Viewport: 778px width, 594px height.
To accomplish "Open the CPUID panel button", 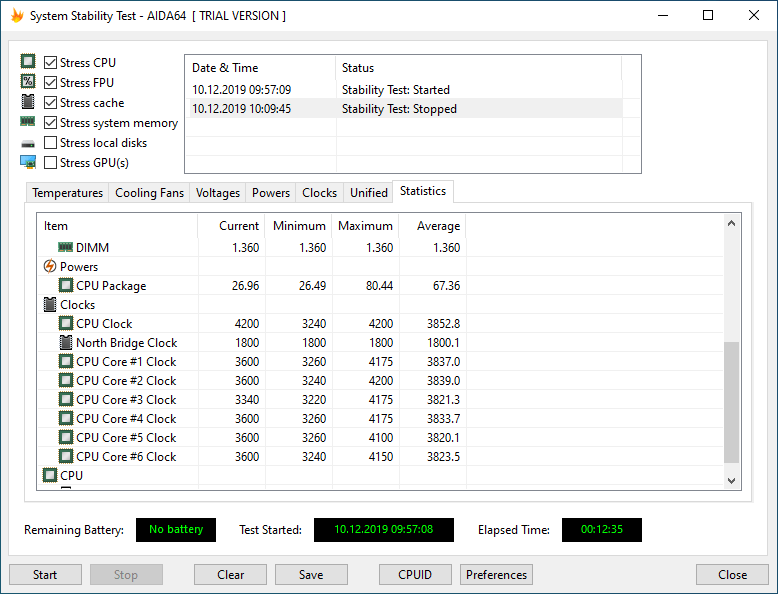I will (x=415, y=575).
